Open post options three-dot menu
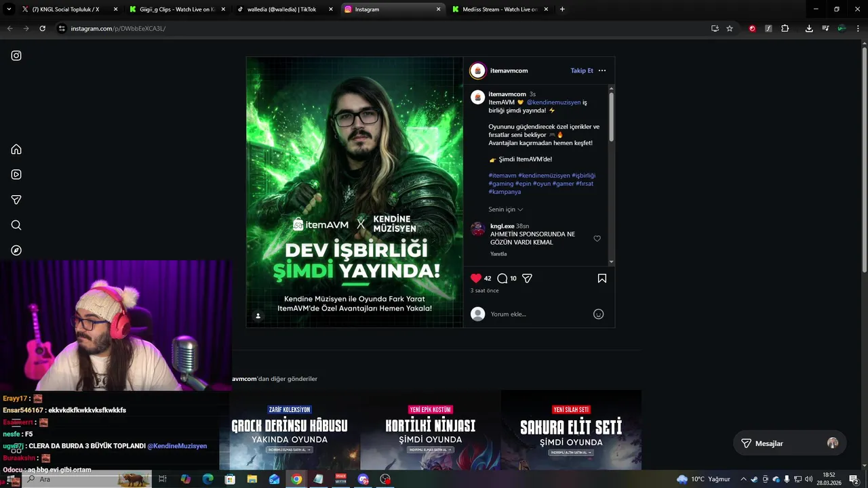Screen dimensions: 868x488 (x=602, y=70)
